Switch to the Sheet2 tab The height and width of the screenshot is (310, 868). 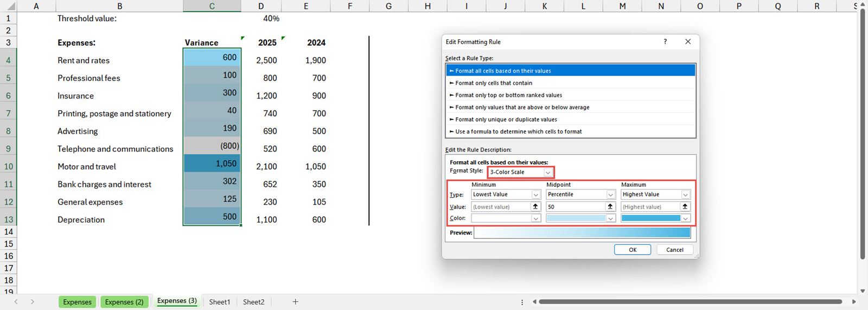(254, 302)
